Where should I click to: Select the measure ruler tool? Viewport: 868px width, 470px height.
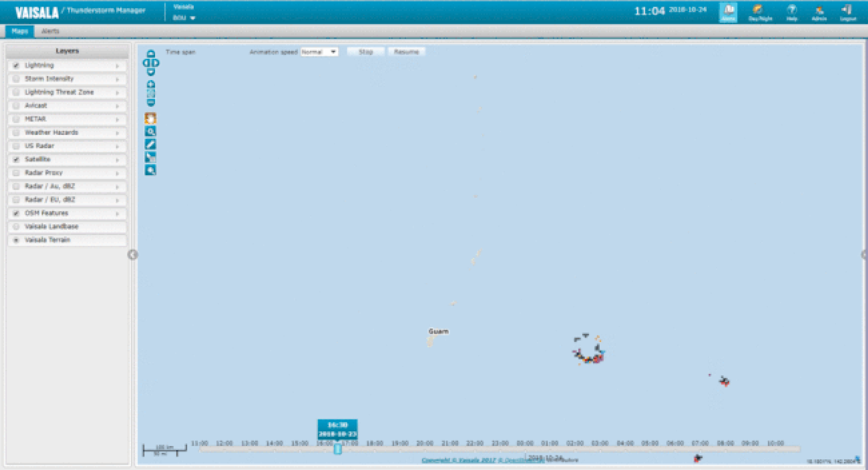pyautogui.click(x=151, y=144)
